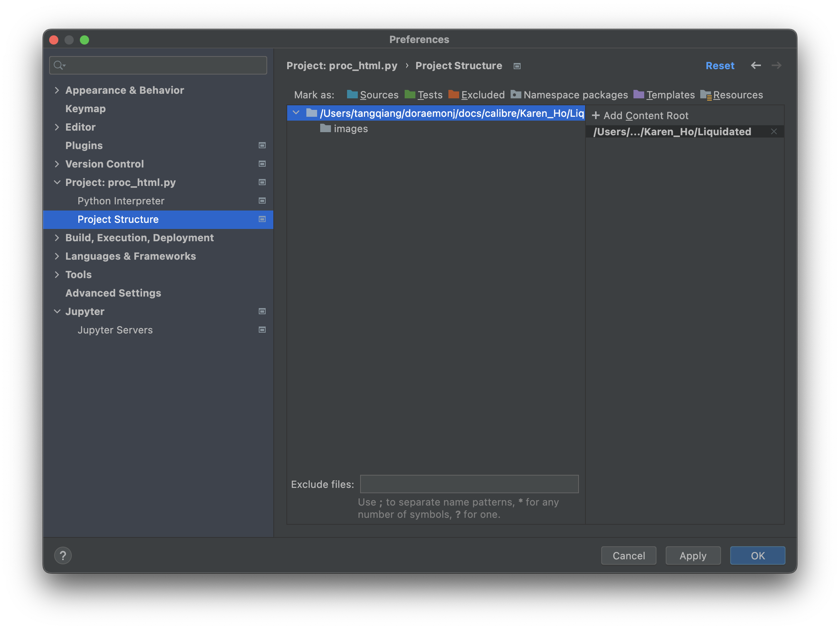
Task: Open the Python Interpreter settings page
Action: pos(121,201)
